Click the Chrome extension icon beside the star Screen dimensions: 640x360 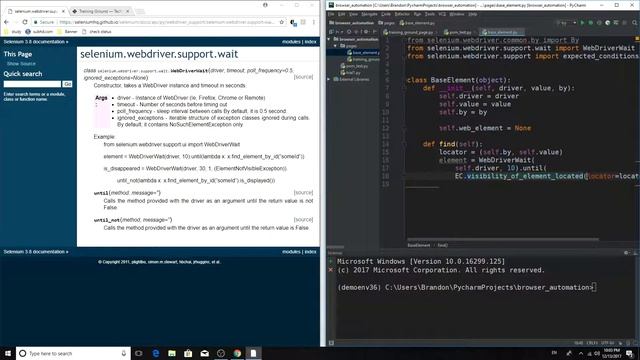(x=293, y=22)
